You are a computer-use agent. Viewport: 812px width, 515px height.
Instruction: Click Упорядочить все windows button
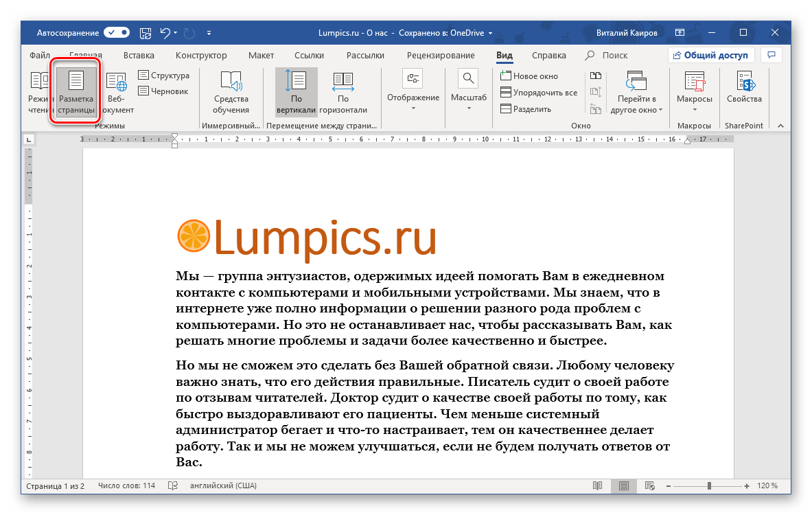click(x=539, y=93)
